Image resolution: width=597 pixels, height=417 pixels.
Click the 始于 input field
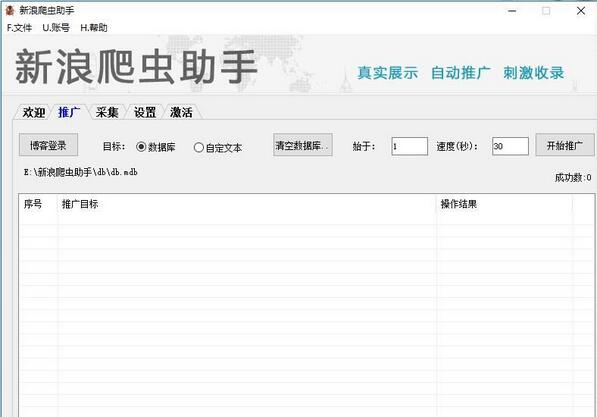coord(409,146)
